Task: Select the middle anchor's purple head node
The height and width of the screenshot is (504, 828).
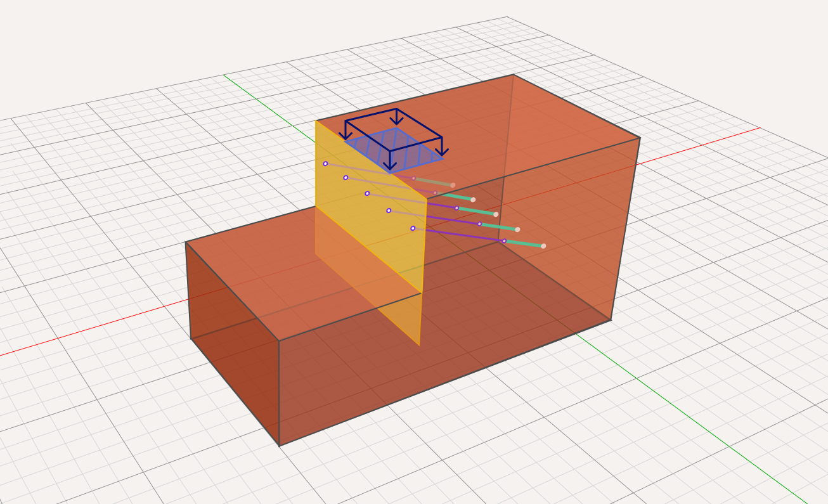Action: click(x=367, y=193)
